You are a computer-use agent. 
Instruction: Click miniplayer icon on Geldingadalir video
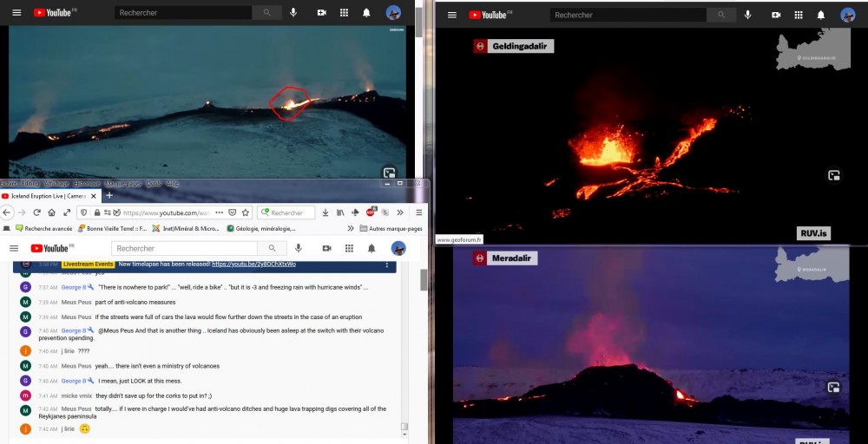pos(833,175)
